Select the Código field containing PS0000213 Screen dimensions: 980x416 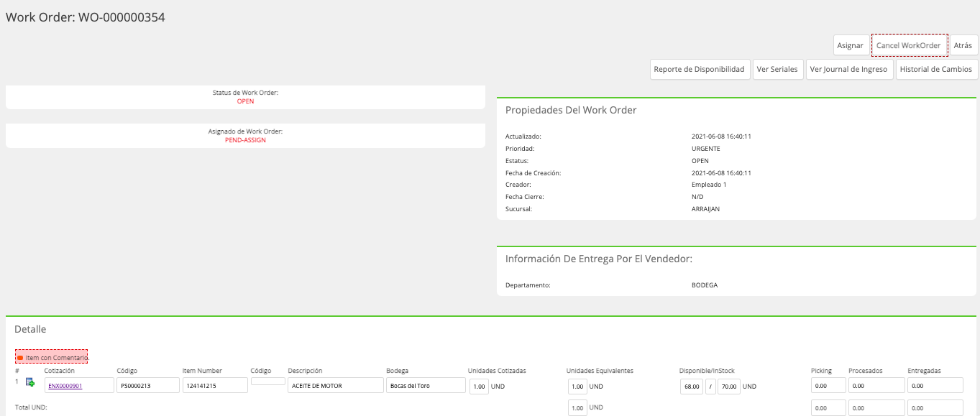click(148, 385)
